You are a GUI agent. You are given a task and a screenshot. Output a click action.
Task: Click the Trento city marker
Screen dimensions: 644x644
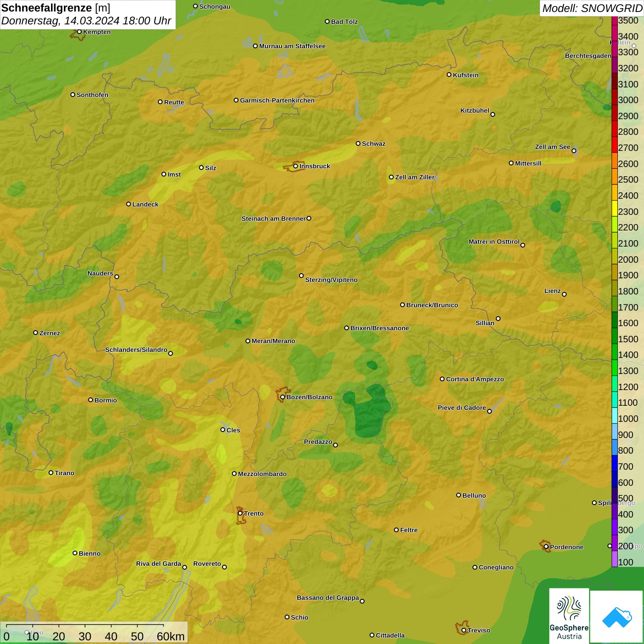pyautogui.click(x=240, y=513)
